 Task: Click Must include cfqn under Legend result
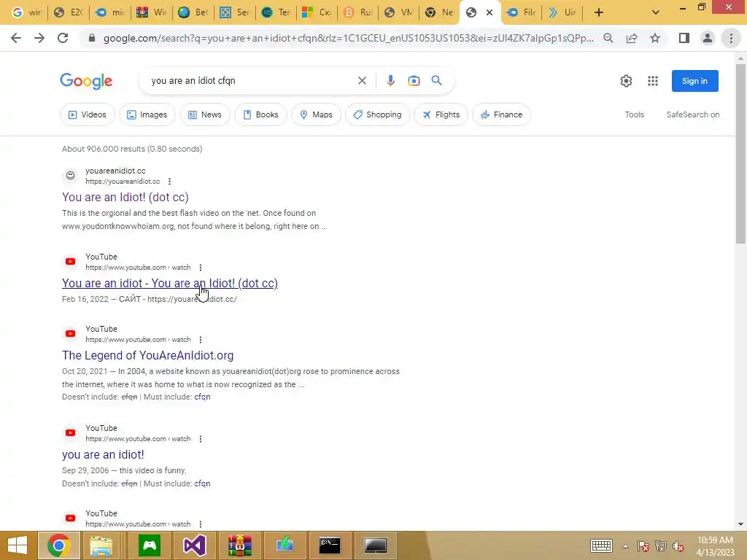click(x=202, y=397)
